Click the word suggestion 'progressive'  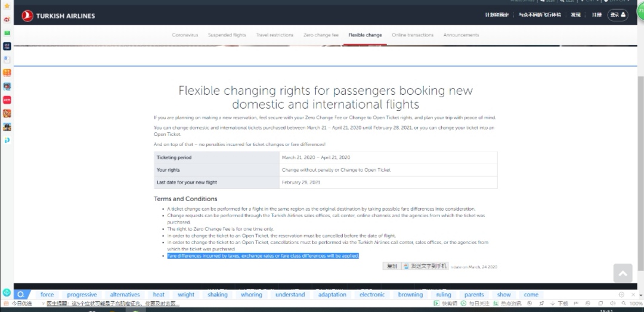coord(82,295)
